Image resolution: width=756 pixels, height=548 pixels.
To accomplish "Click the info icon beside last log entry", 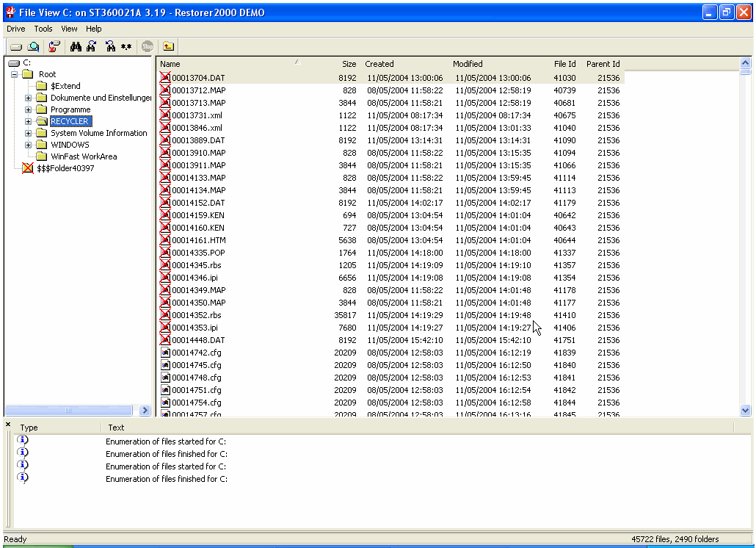I will pyautogui.click(x=23, y=477).
